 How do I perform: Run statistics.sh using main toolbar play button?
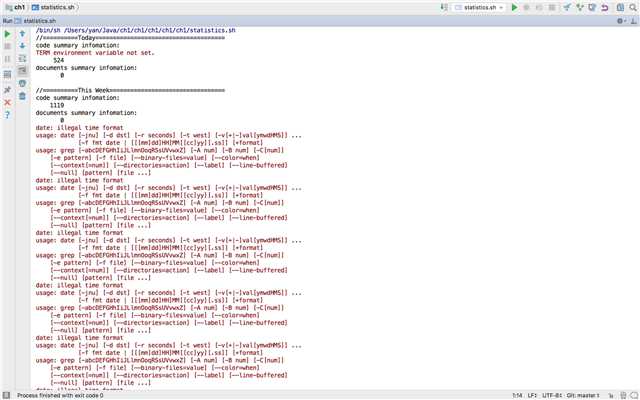(514, 7)
